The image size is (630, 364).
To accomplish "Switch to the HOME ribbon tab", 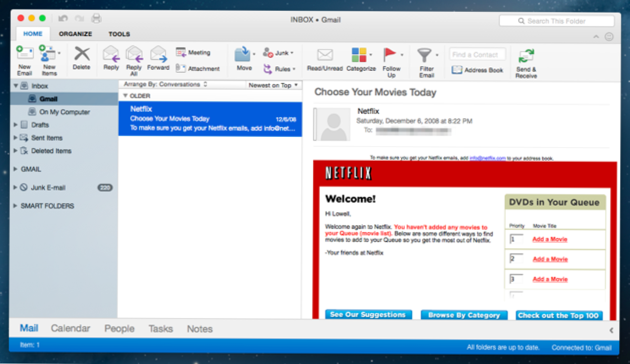I will click(x=33, y=34).
